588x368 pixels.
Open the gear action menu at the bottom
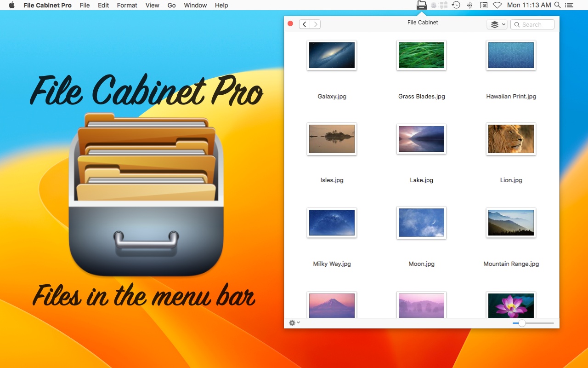point(294,323)
